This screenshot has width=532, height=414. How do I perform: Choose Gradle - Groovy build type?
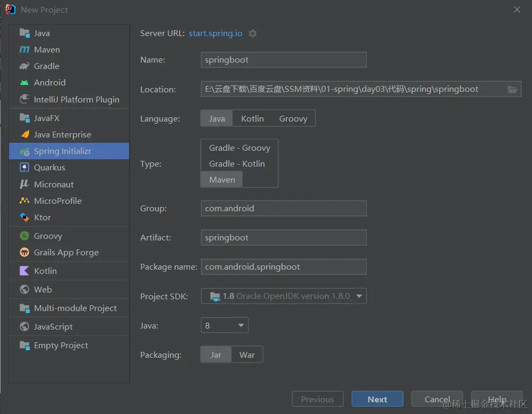[x=239, y=148]
